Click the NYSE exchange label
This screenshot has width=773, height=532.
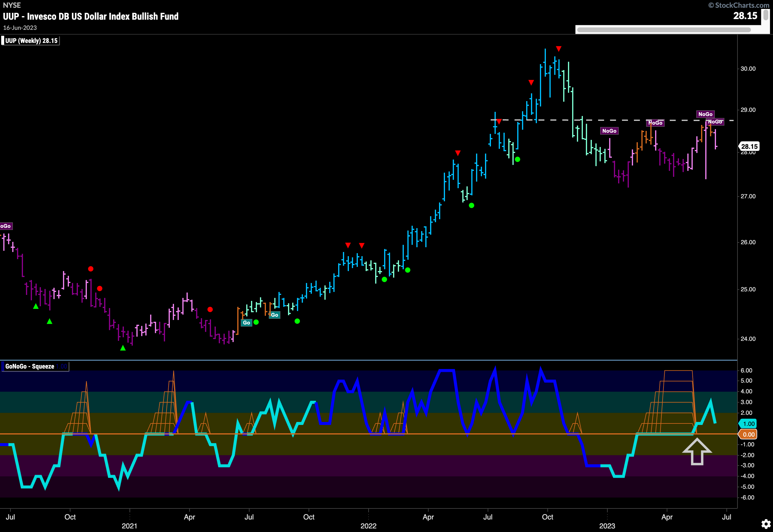(12, 5)
